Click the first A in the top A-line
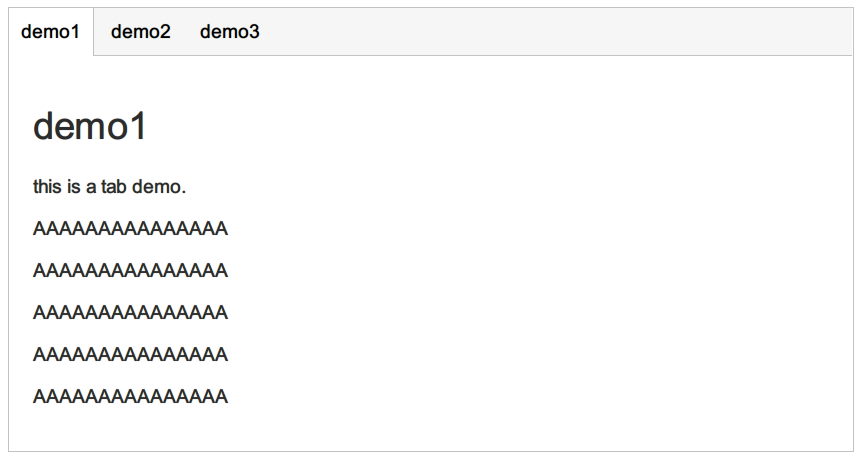 (40, 229)
